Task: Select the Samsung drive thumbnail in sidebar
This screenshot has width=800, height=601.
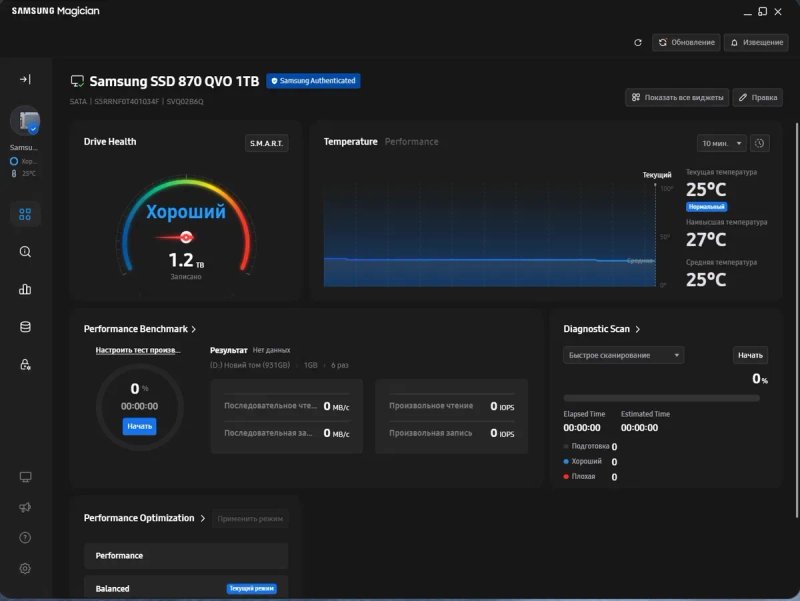Action: point(26,121)
